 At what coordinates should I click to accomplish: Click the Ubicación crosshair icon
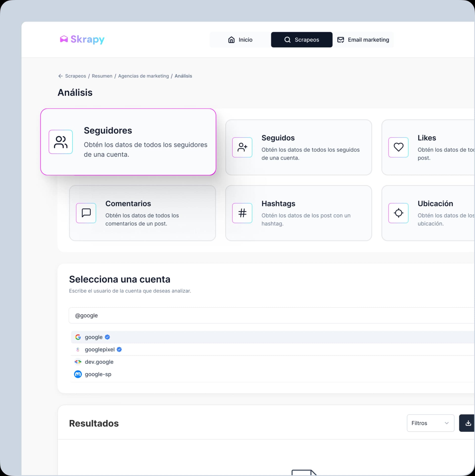click(x=398, y=213)
